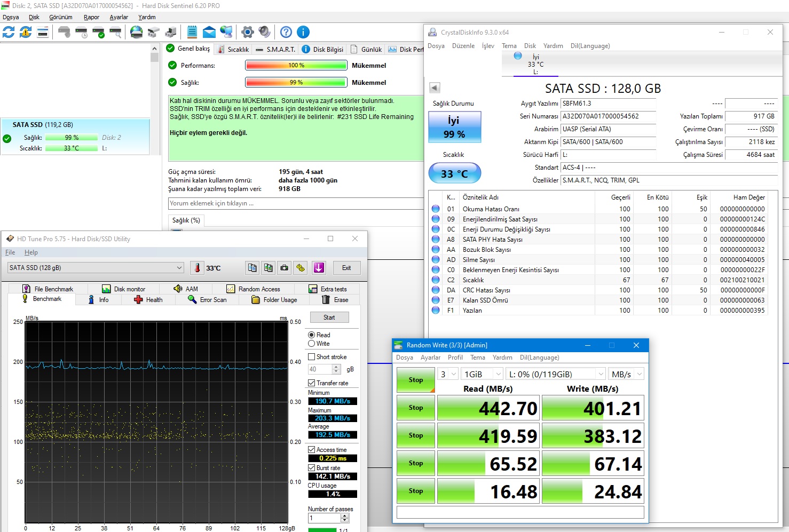Open the L: 0% (0/119GiB) drive dropdown
Screen dimensions: 789x532
click(556, 374)
